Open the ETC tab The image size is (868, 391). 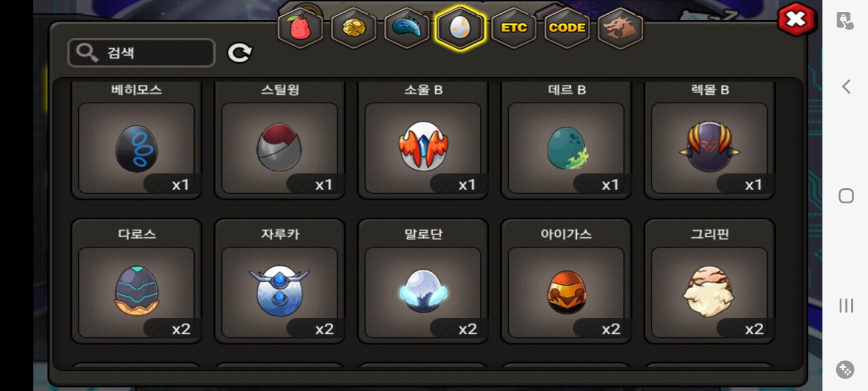514,28
